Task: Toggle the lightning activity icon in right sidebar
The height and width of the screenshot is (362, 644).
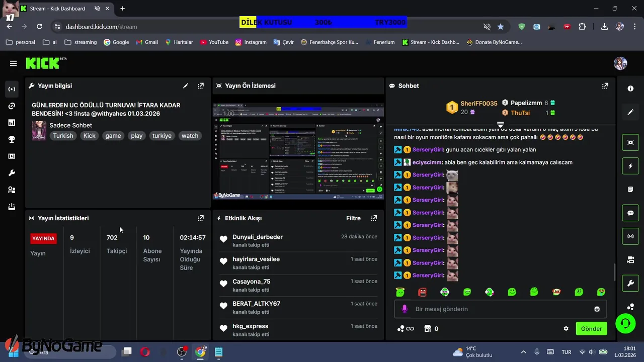Action: coord(630,166)
